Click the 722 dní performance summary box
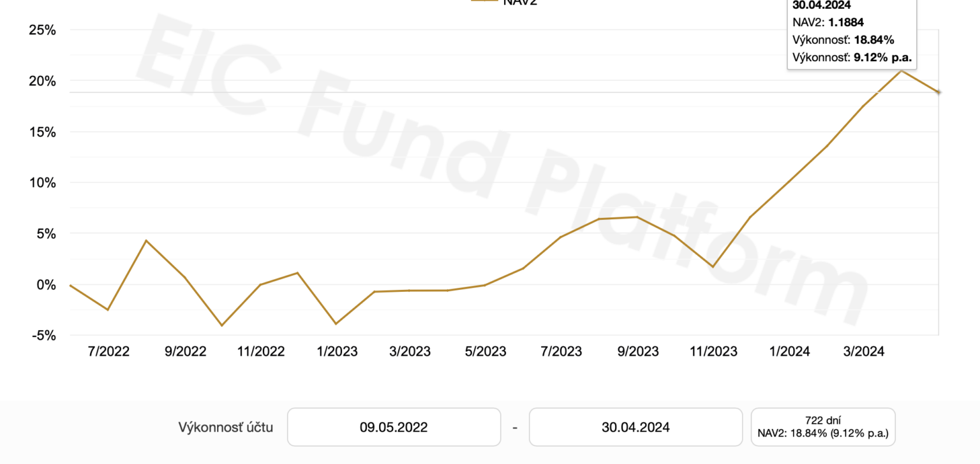This screenshot has width=980, height=464. click(x=823, y=427)
